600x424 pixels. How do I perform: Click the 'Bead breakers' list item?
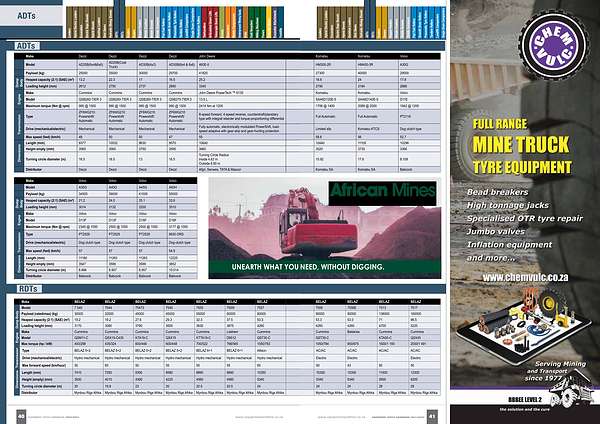point(497,192)
